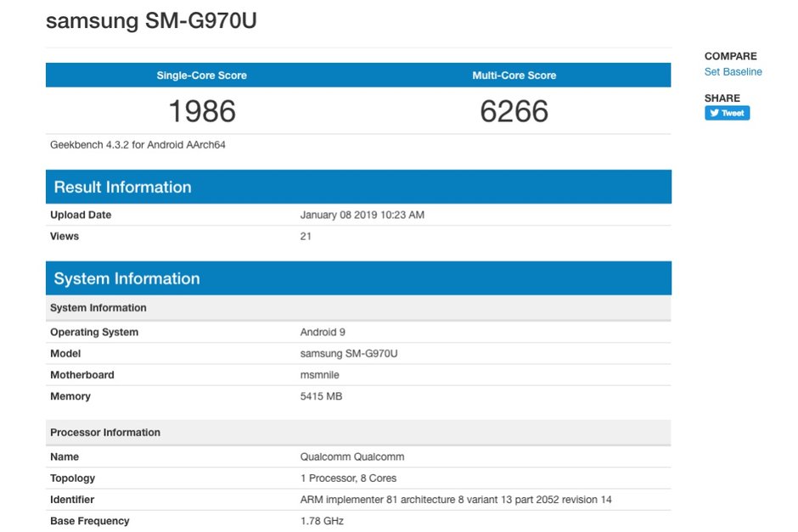This screenshot has height=532, width=798.
Task: Click the msmnile motherboard value
Action: tap(321, 375)
